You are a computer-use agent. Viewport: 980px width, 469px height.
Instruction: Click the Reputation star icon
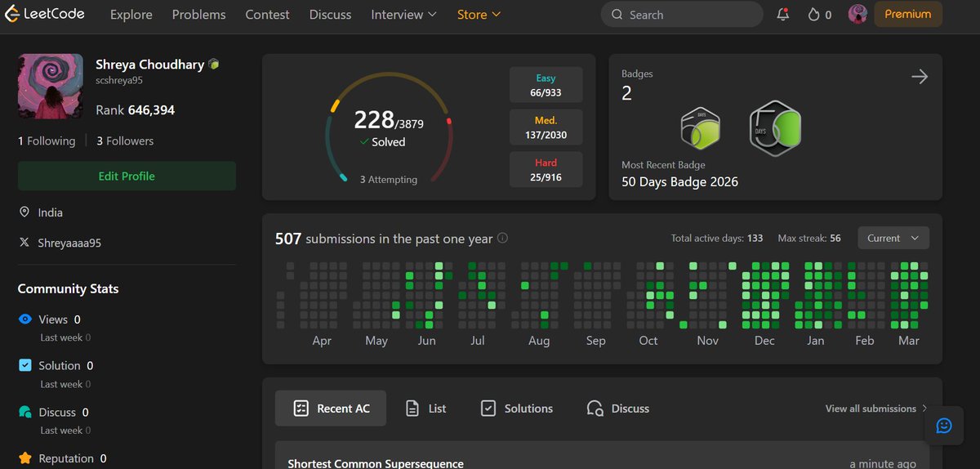[x=24, y=458]
